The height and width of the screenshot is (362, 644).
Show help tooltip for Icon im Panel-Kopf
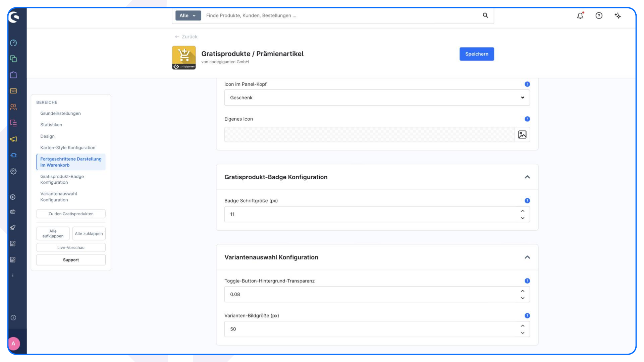[527, 84]
